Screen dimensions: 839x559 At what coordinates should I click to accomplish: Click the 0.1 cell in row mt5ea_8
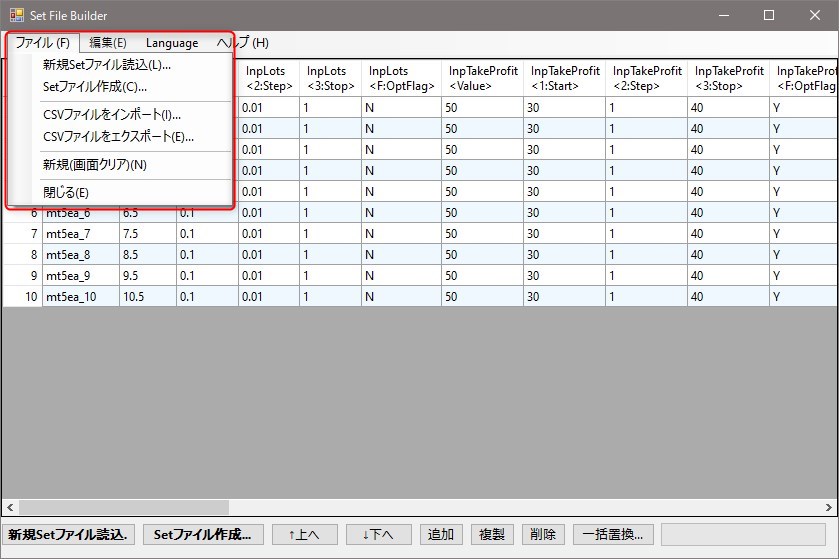click(x=207, y=255)
